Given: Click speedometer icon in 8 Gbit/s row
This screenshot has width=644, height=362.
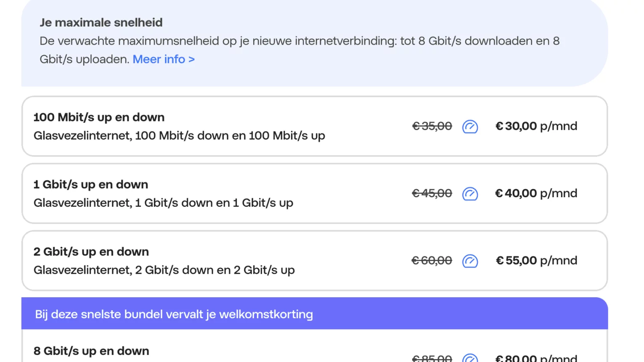Looking at the screenshot, I should tap(470, 358).
